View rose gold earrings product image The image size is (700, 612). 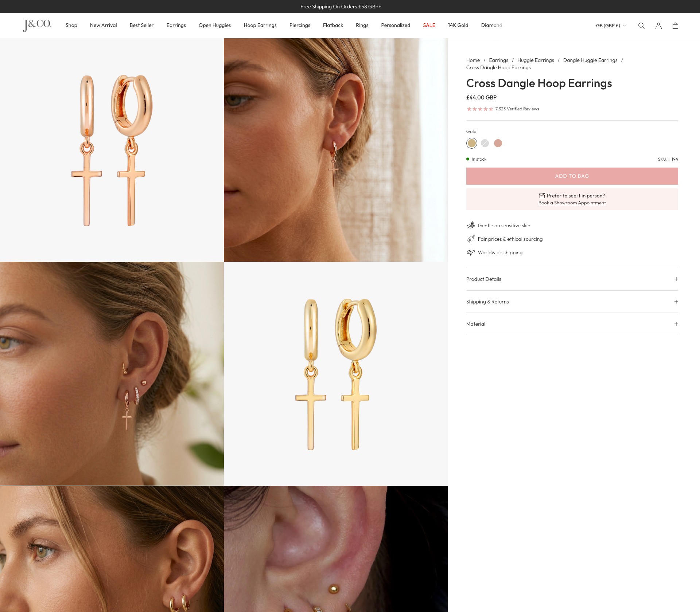tap(112, 150)
